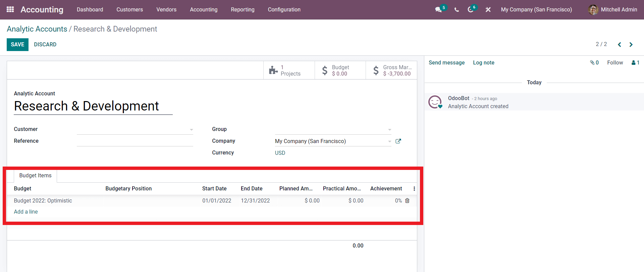
Task: Expand the Group dropdown
Action: [x=389, y=130]
